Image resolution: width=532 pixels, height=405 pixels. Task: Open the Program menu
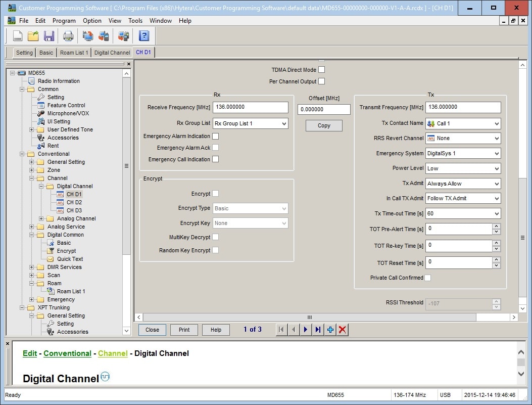click(x=64, y=21)
